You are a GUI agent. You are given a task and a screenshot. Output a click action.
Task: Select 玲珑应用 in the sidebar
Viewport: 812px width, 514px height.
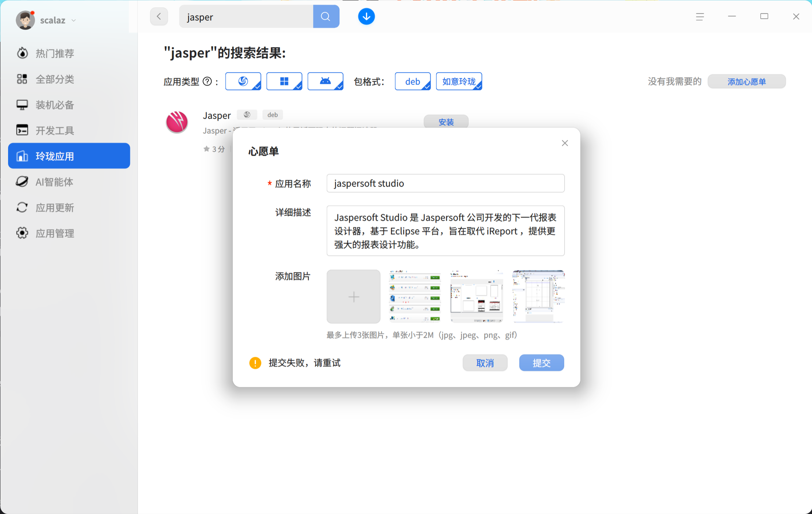[69, 156]
